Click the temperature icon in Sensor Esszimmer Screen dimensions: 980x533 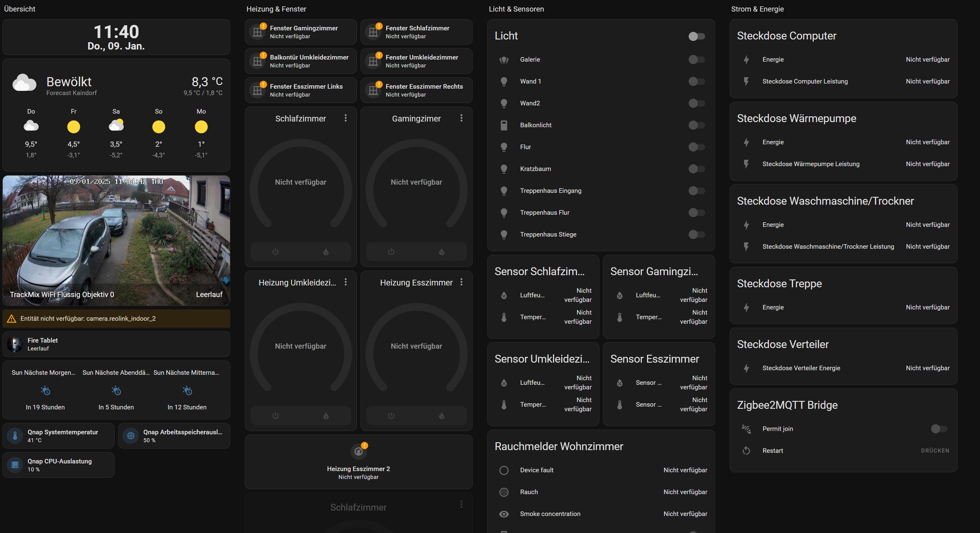620,405
